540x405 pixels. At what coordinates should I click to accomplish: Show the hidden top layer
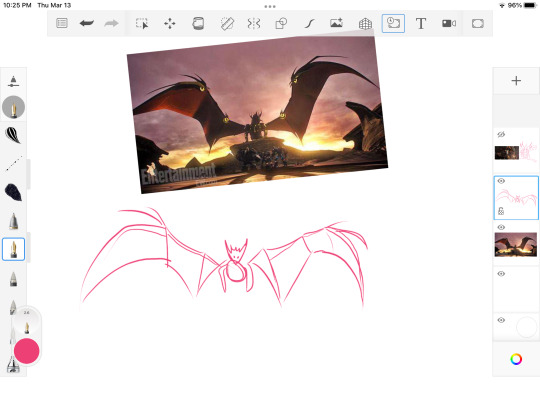tap(501, 135)
